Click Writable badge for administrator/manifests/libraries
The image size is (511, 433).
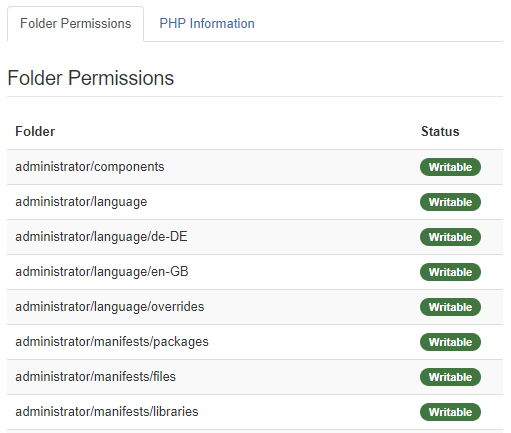450,412
